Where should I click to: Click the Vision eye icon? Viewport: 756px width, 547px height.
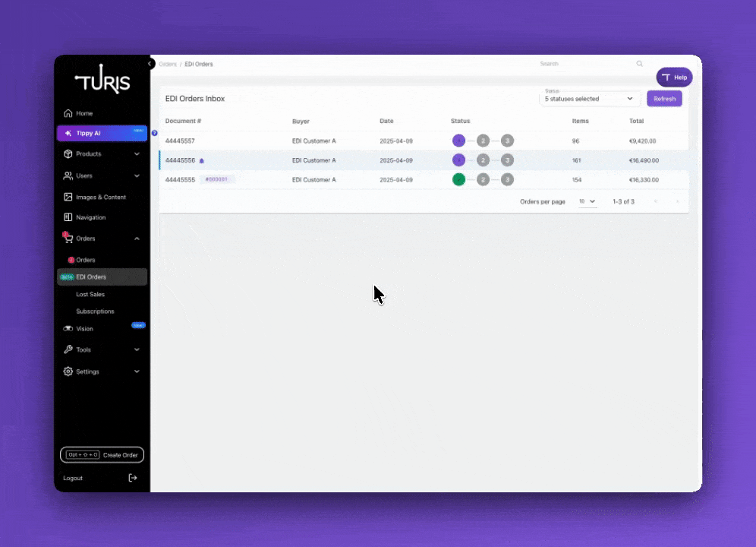(x=68, y=329)
